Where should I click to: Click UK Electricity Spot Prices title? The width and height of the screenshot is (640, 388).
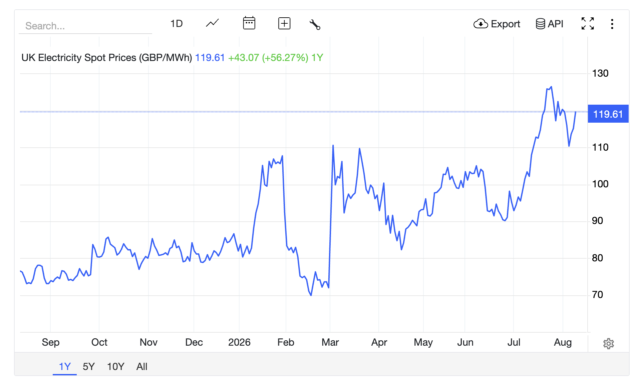(x=107, y=58)
